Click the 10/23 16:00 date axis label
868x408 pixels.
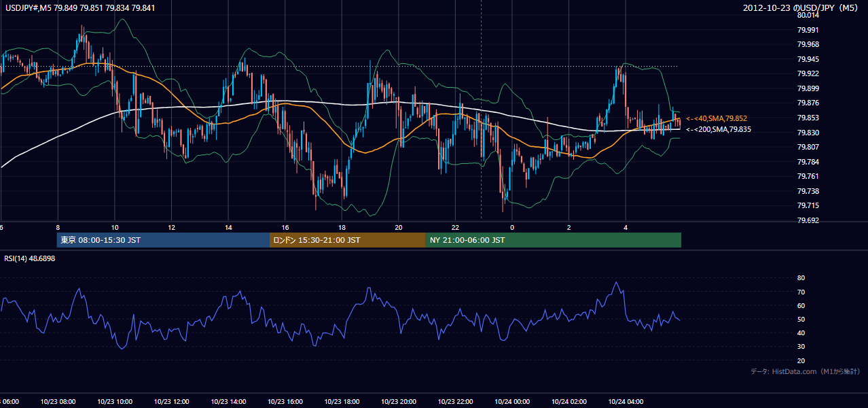pyautogui.click(x=285, y=402)
